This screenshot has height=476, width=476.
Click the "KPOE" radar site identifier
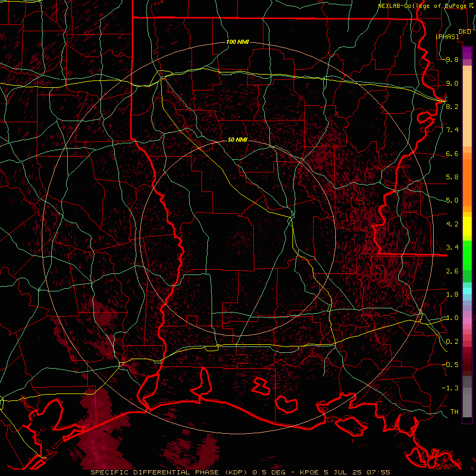pyautogui.click(x=309, y=472)
